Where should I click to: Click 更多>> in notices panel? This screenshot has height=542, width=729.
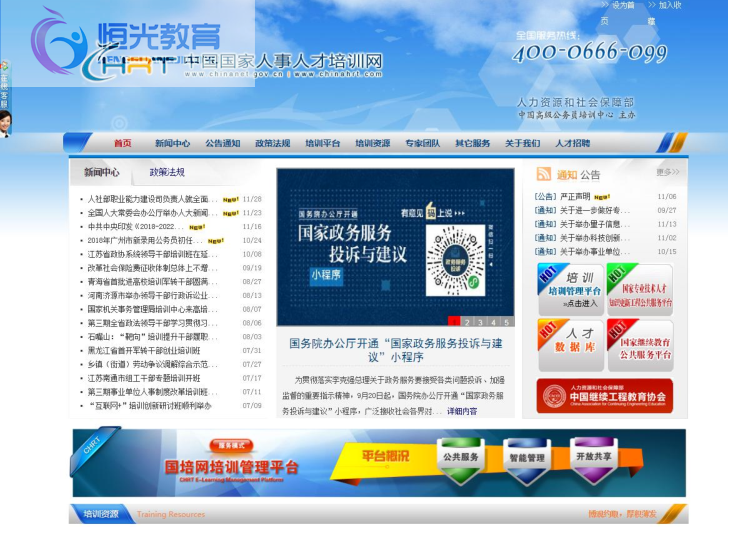pyautogui.click(x=668, y=172)
